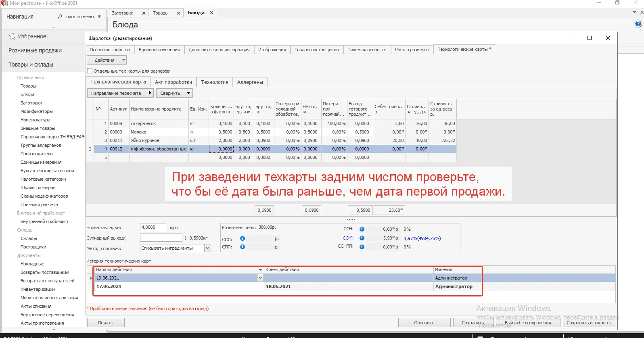Enable Отдельные тех.карты для размеров checkbox

(x=90, y=71)
